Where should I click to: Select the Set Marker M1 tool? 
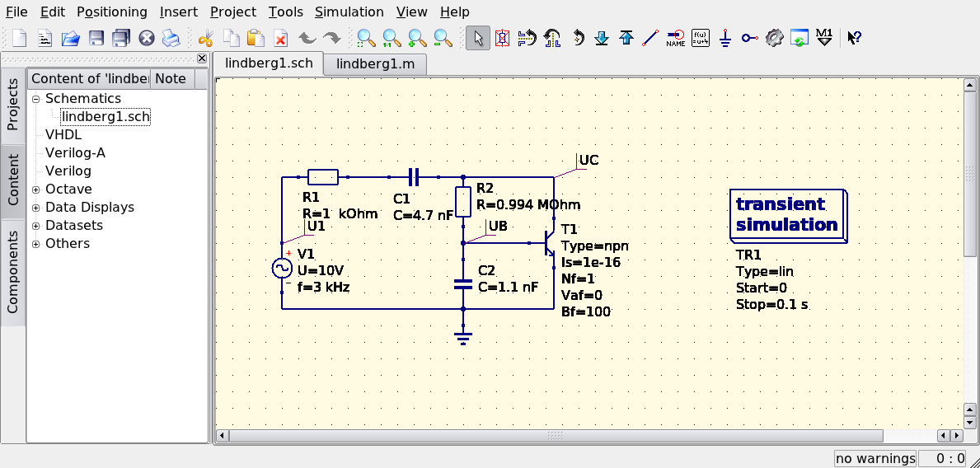click(823, 38)
